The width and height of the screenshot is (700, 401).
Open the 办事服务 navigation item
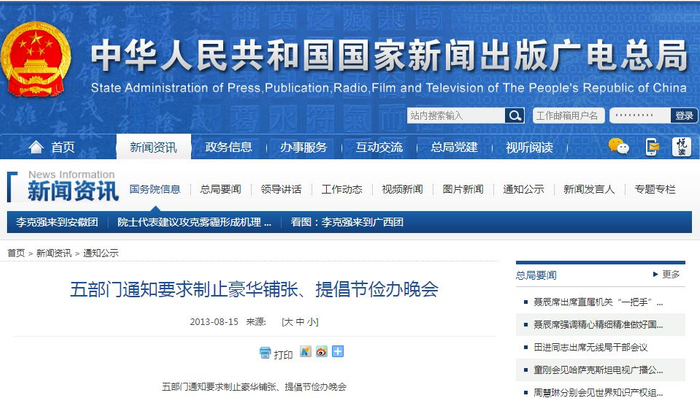coord(304,147)
